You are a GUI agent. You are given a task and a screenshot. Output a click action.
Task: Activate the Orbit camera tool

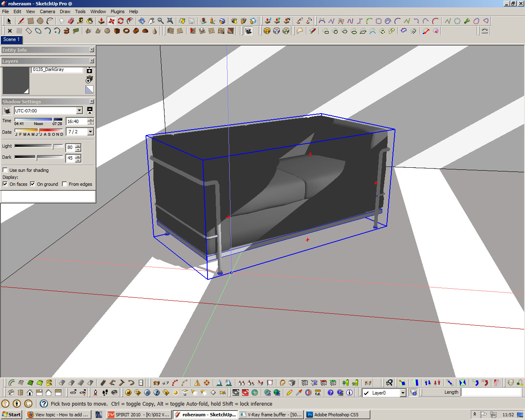142,21
